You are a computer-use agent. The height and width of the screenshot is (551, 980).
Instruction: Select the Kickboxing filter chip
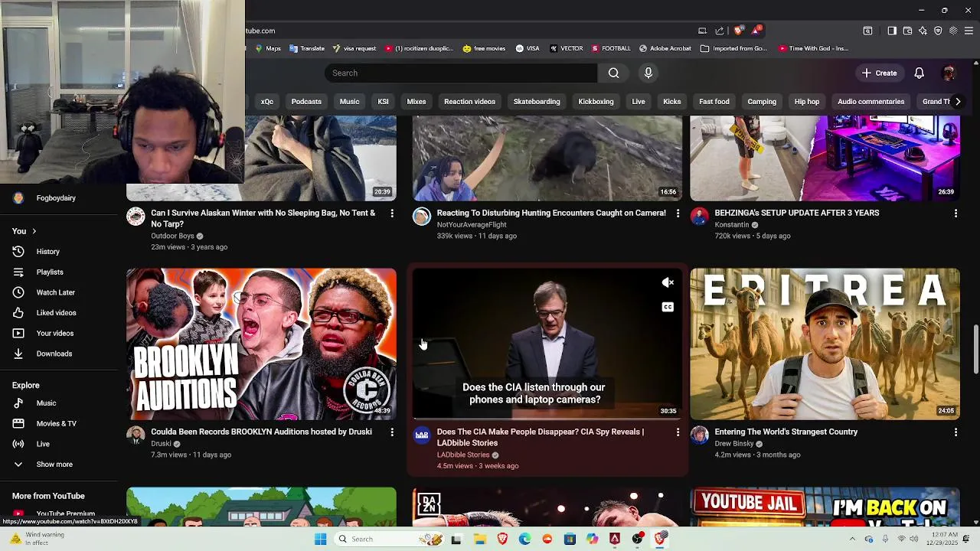[596, 102]
